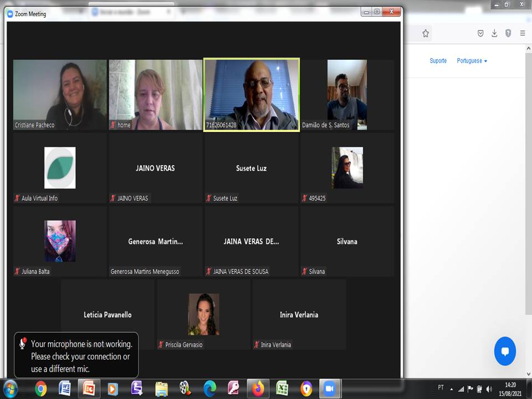
Task: Open Microsoft Word from the taskbar
Action: coord(65,389)
